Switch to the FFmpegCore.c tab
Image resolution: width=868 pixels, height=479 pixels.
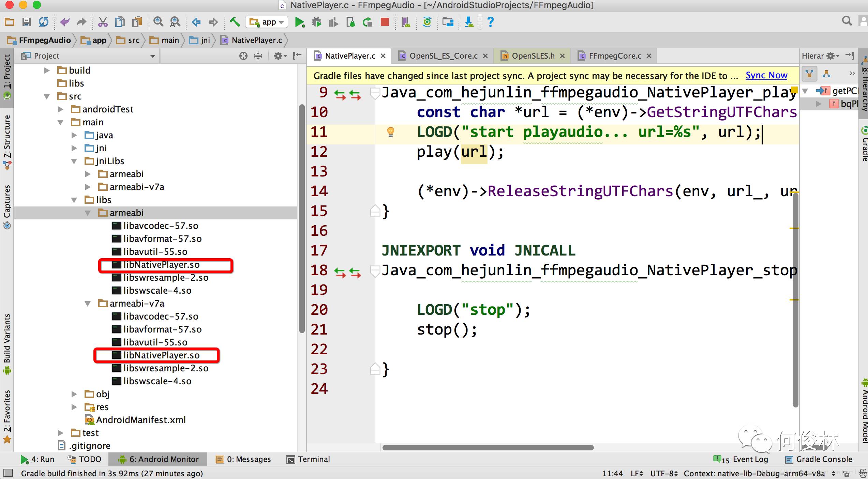614,56
